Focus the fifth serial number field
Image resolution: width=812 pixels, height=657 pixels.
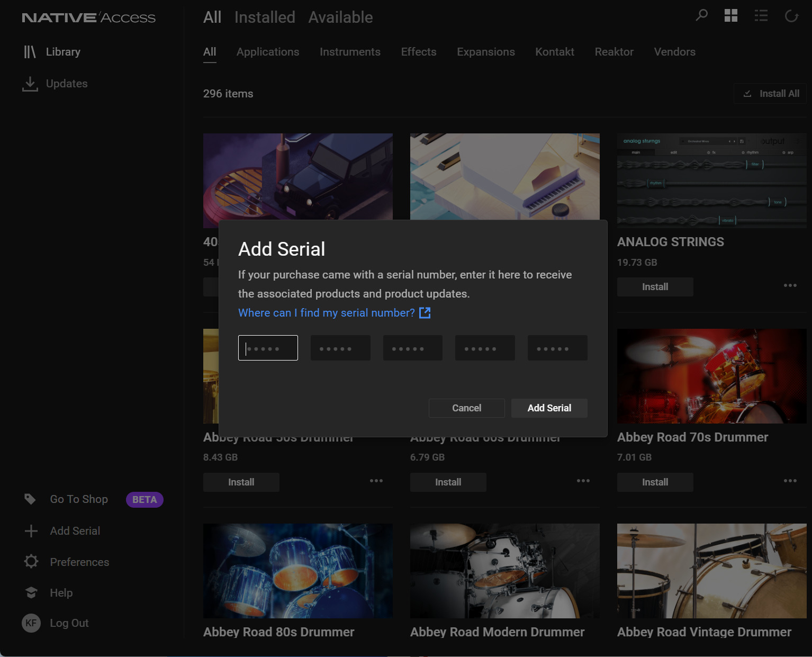coord(557,348)
